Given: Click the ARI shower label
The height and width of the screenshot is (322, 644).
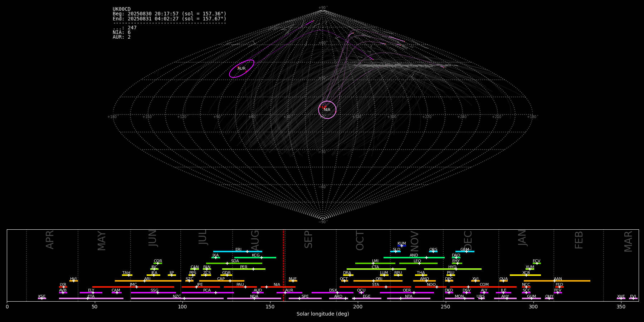Looking at the screenshot, I should (147, 279).
